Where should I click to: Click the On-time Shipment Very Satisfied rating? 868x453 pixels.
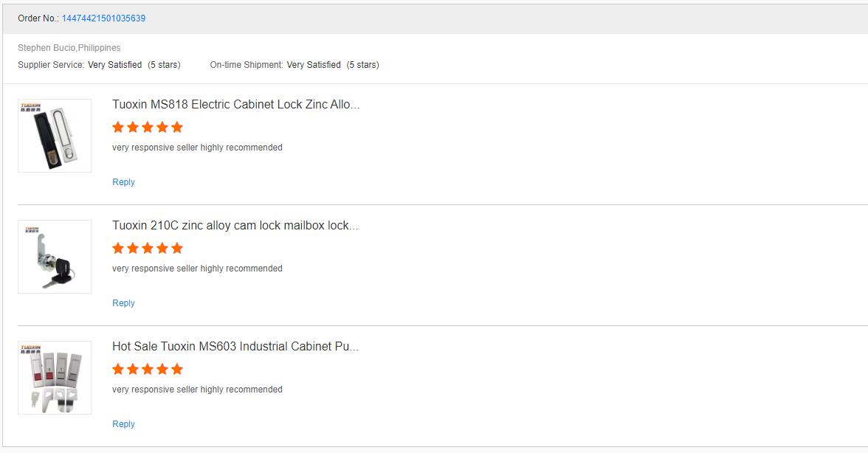[314, 65]
